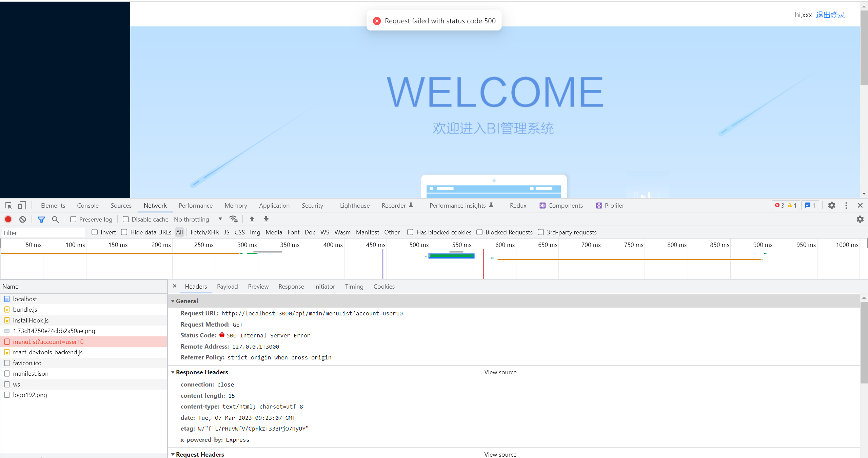Select logo192.png request

(84, 395)
